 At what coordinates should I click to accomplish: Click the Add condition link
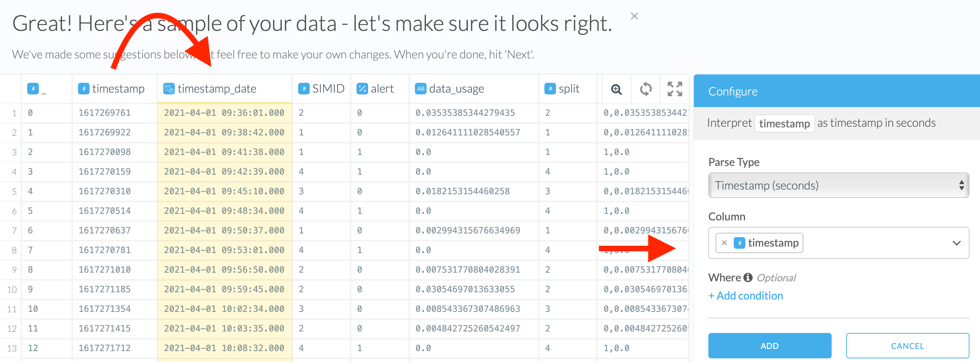tap(745, 296)
